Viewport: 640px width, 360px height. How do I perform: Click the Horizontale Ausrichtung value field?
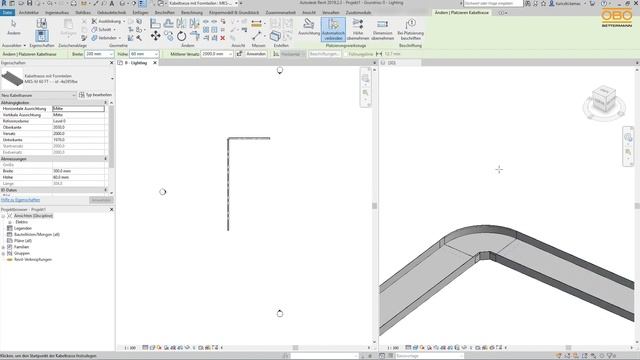tap(78, 109)
